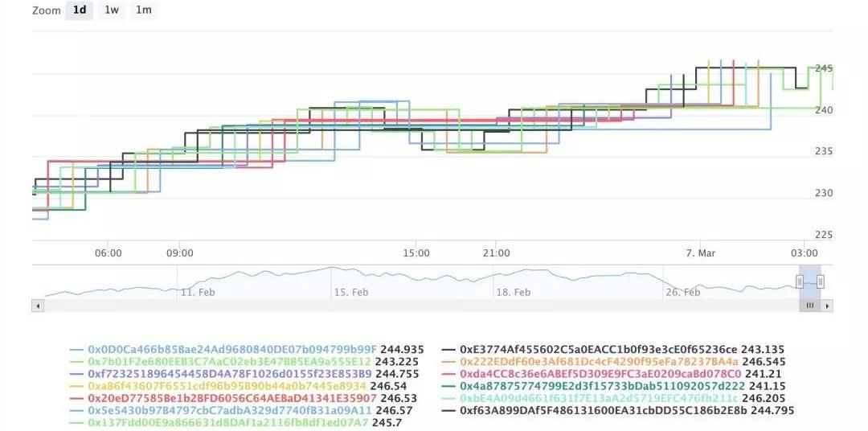The height and width of the screenshot is (431, 868).
Task: Hide the green 0x7b01F2e680EEB3C7 series
Action: pos(229,362)
